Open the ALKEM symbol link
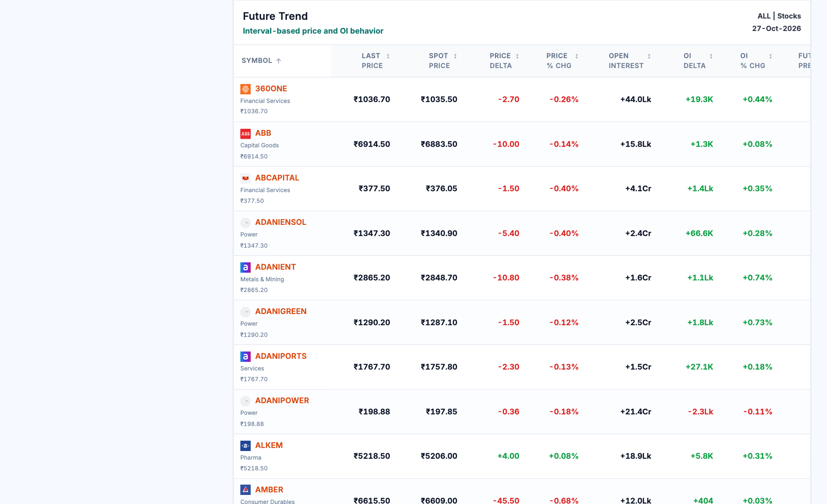 click(x=269, y=445)
